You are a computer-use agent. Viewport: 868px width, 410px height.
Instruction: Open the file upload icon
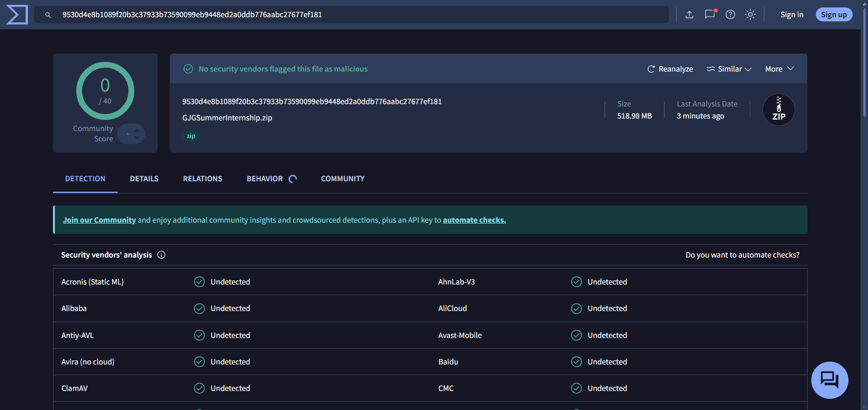pos(689,14)
